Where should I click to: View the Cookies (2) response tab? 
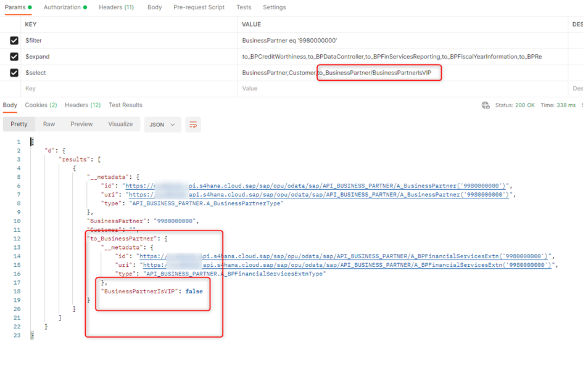click(x=41, y=105)
